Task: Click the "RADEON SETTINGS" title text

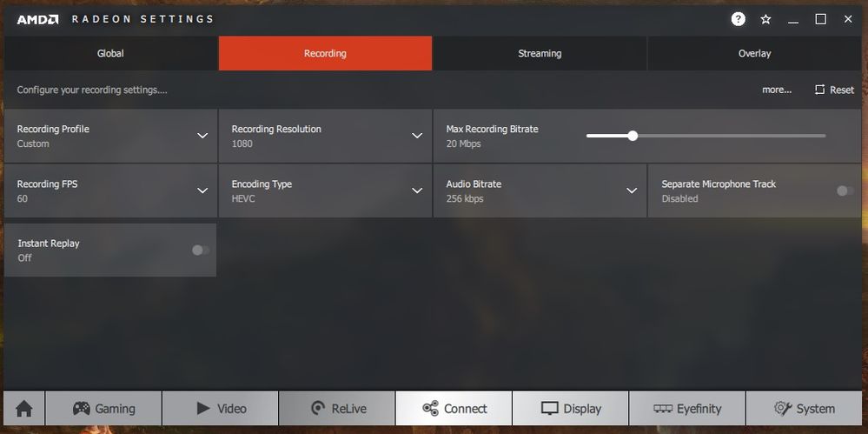Action: (142, 19)
